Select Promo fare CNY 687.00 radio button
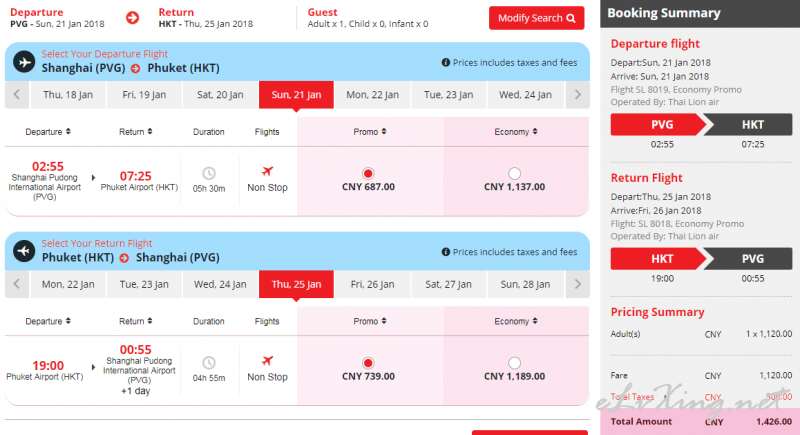 click(368, 172)
